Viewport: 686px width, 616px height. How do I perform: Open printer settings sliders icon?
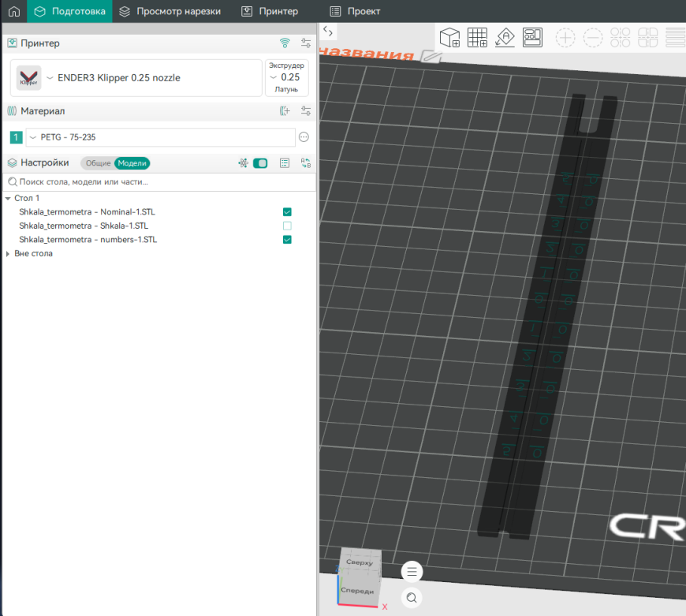(306, 43)
